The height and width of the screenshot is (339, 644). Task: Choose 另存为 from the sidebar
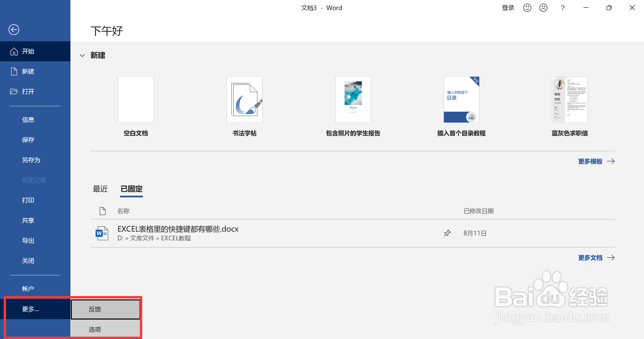pos(35,160)
